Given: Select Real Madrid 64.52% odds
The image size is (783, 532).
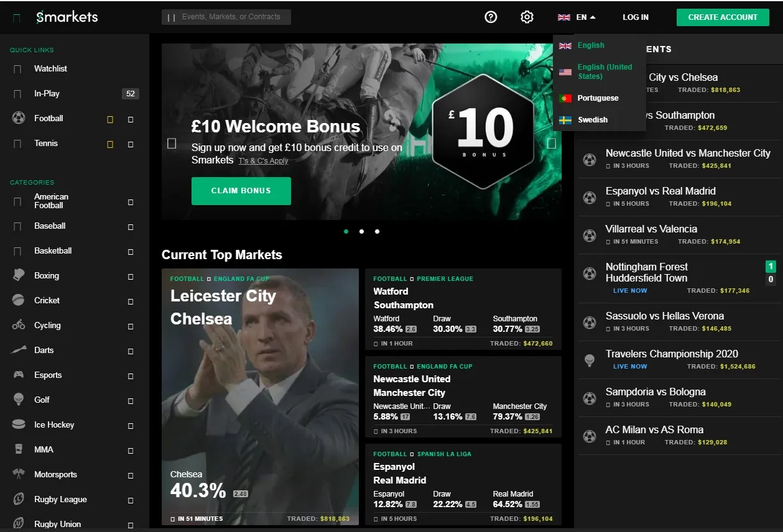Looking at the screenshot, I should 516,500.
